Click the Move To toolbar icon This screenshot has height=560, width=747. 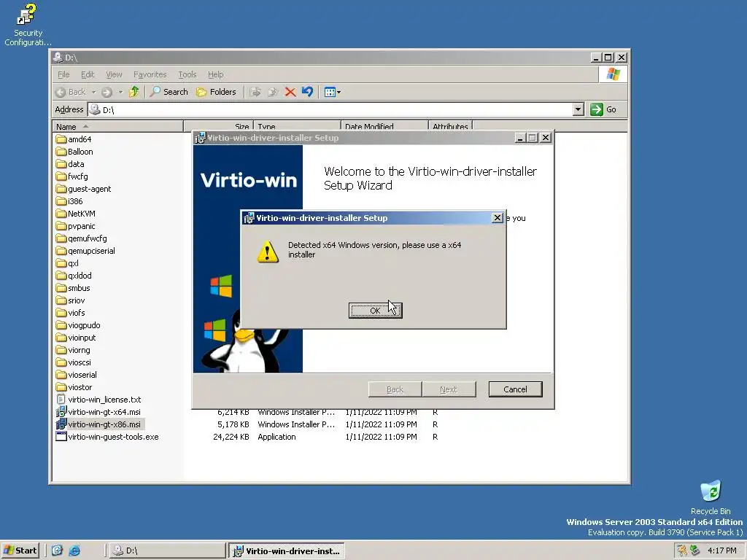pyautogui.click(x=255, y=92)
